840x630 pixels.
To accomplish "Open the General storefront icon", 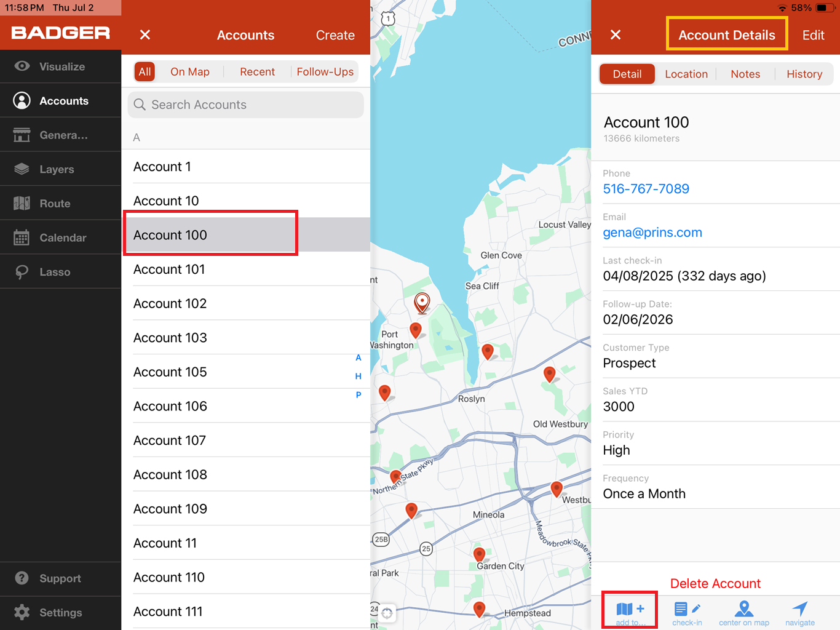I will click(22, 135).
